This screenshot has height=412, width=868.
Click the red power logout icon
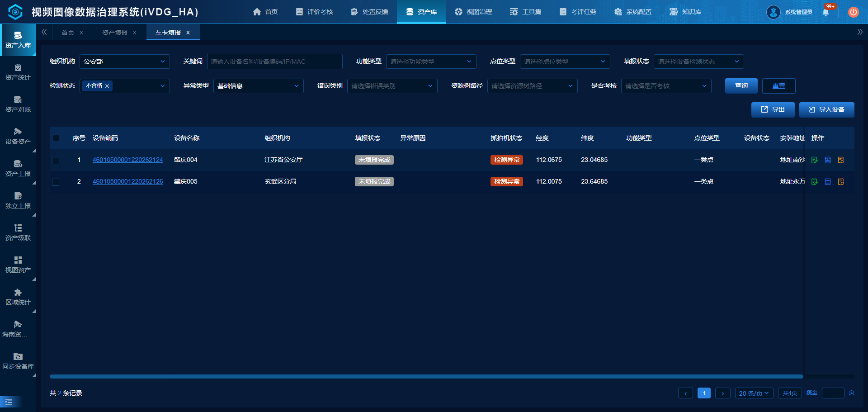(x=853, y=12)
